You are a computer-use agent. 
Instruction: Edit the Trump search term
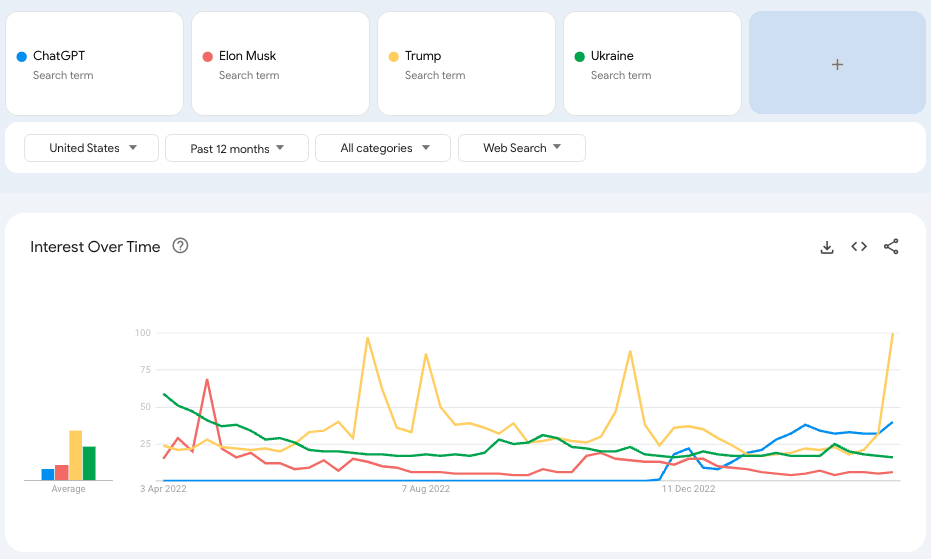tap(467, 64)
